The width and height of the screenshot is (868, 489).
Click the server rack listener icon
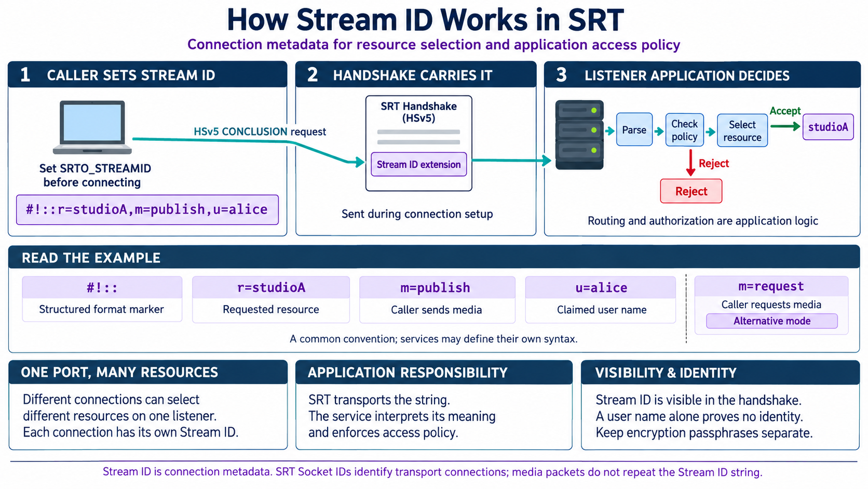click(579, 135)
